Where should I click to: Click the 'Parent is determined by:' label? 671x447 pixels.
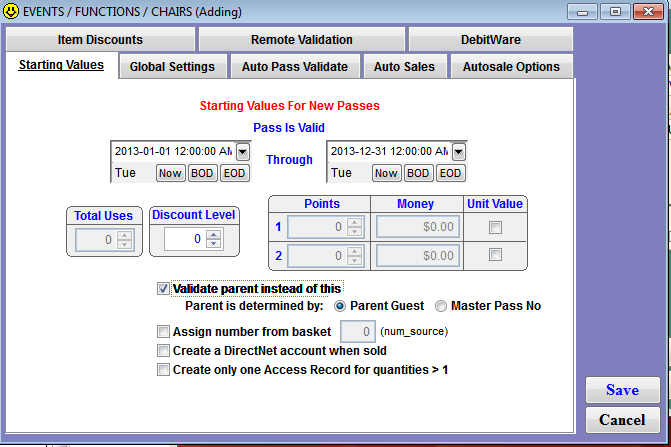point(254,306)
